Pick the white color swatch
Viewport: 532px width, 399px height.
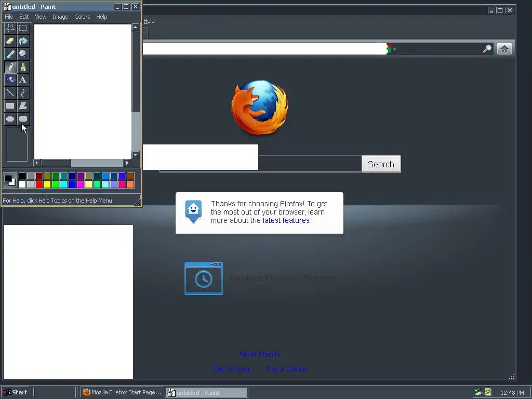22,184
